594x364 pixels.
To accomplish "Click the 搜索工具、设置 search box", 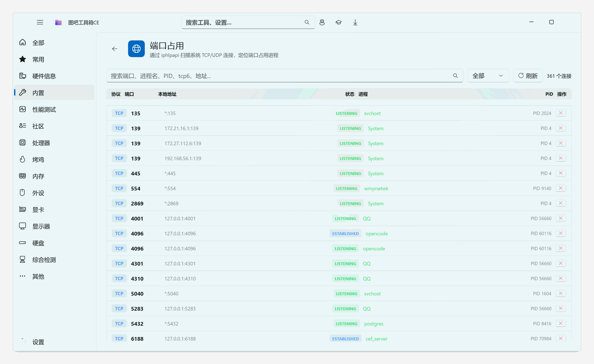I will [248, 22].
